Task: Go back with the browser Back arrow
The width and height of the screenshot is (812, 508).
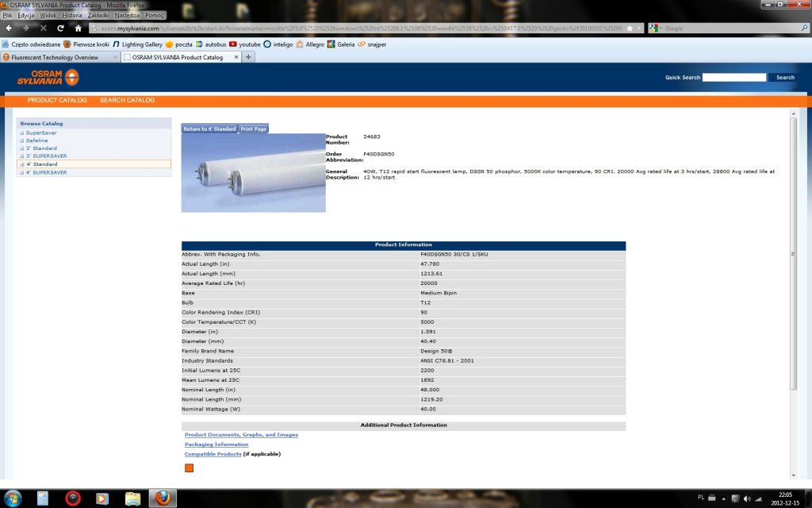Action: click(x=9, y=28)
